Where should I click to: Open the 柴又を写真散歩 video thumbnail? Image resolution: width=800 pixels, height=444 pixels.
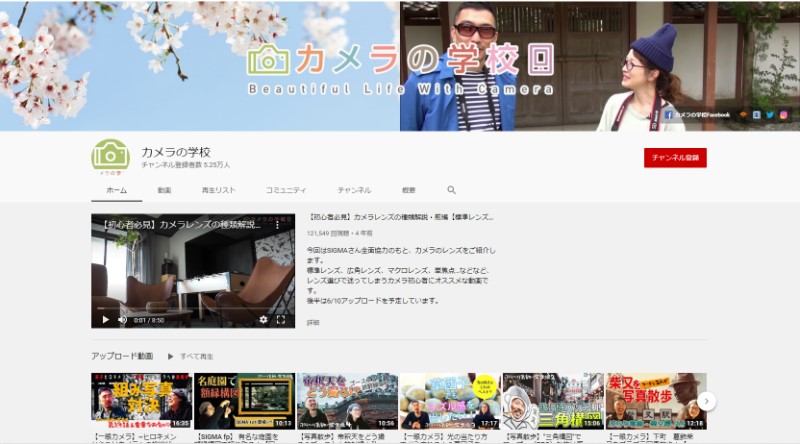[656, 401]
